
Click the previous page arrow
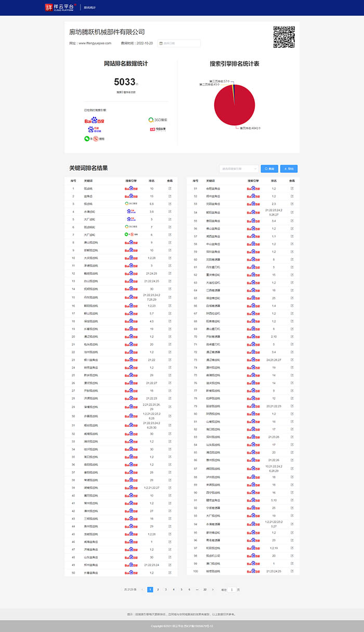pyautogui.click(x=142, y=589)
